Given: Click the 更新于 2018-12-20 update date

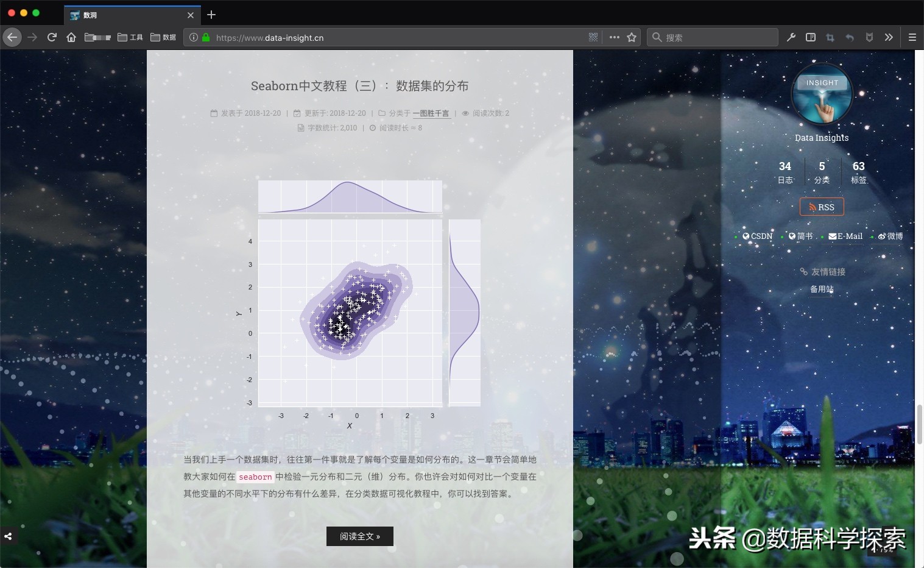Looking at the screenshot, I should pyautogui.click(x=330, y=113).
